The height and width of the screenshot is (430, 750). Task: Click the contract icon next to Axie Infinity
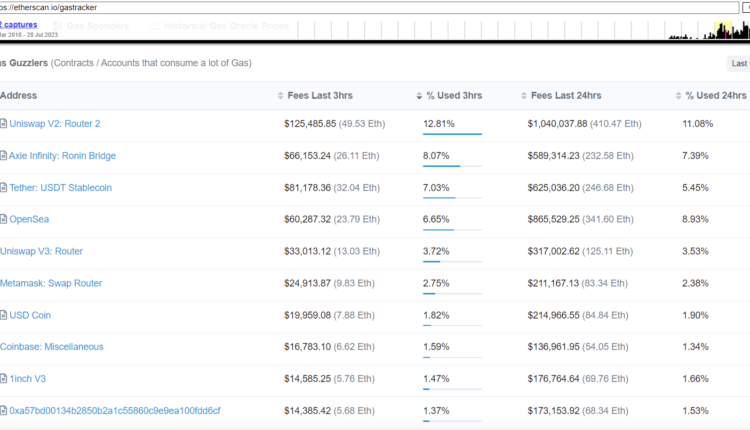[x=4, y=156]
